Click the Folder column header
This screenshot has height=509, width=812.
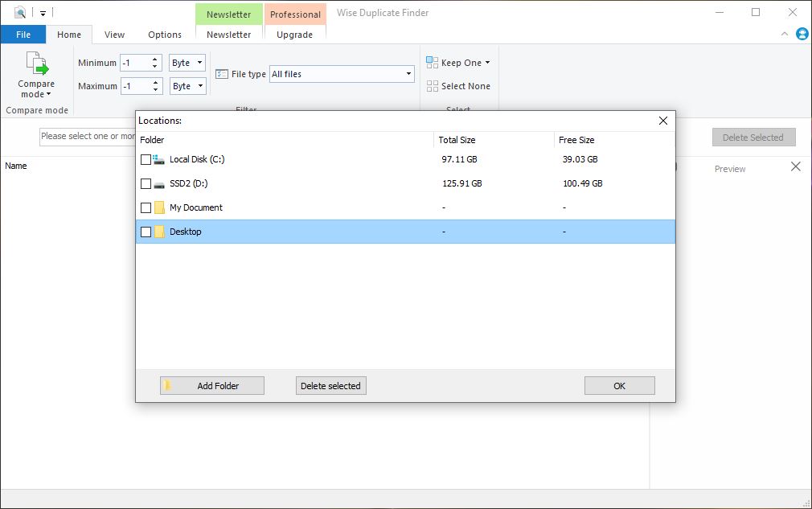285,140
